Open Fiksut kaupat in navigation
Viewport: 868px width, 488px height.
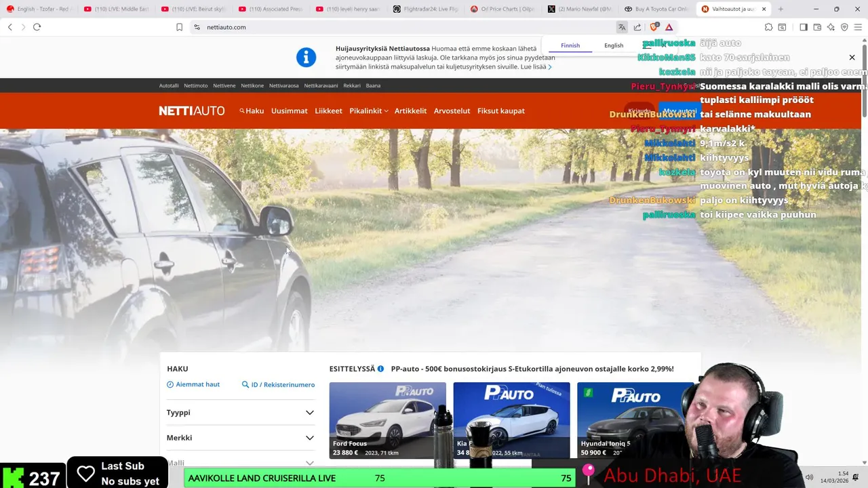(x=501, y=110)
